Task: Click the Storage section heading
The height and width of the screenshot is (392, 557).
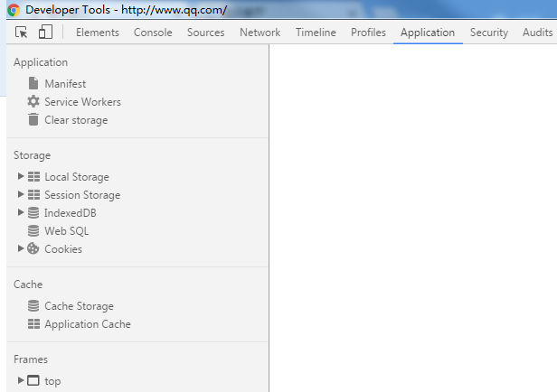Action: [32, 155]
